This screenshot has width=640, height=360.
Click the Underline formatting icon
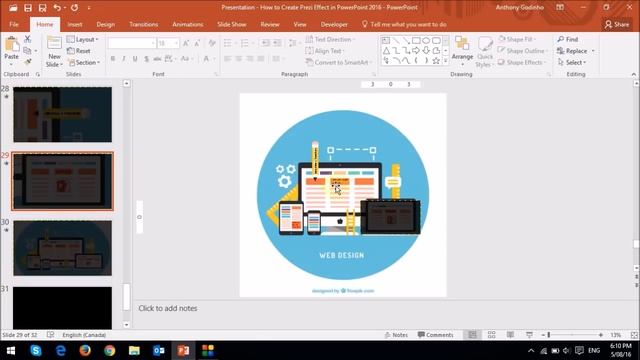tap(135, 59)
